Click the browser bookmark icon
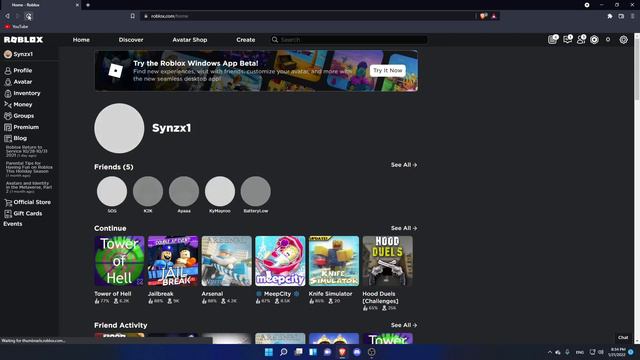 (x=133, y=16)
